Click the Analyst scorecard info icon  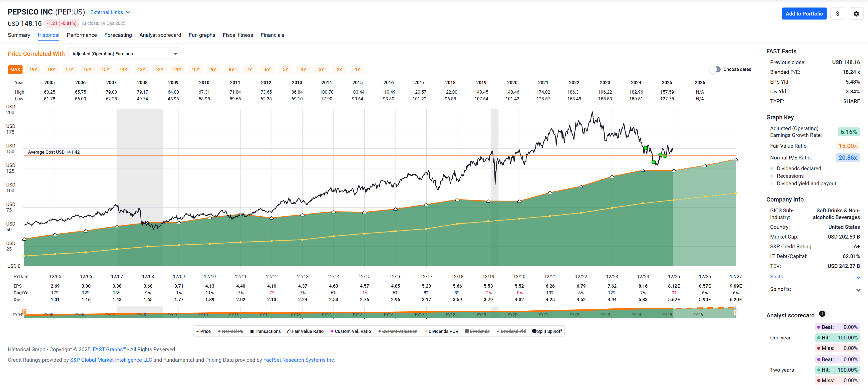pyautogui.click(x=822, y=314)
